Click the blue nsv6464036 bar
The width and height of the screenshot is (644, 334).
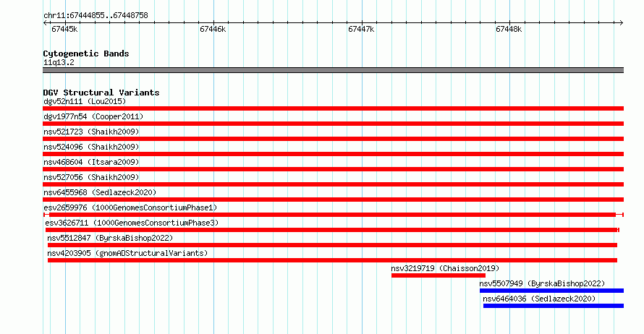pos(554,306)
